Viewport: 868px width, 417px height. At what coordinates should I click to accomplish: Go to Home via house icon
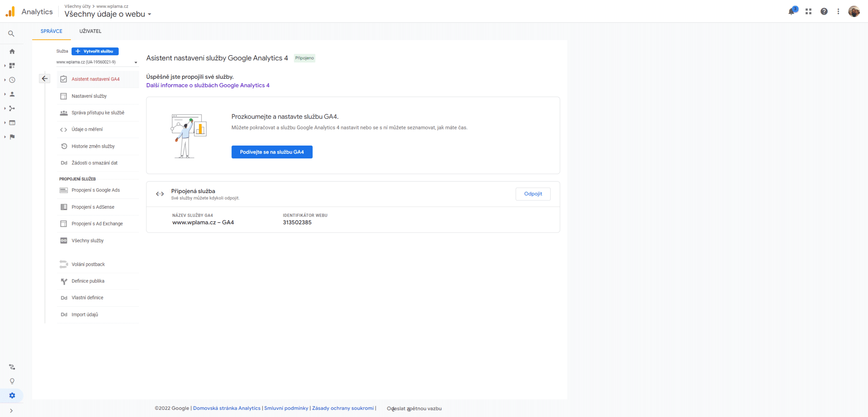(12, 51)
